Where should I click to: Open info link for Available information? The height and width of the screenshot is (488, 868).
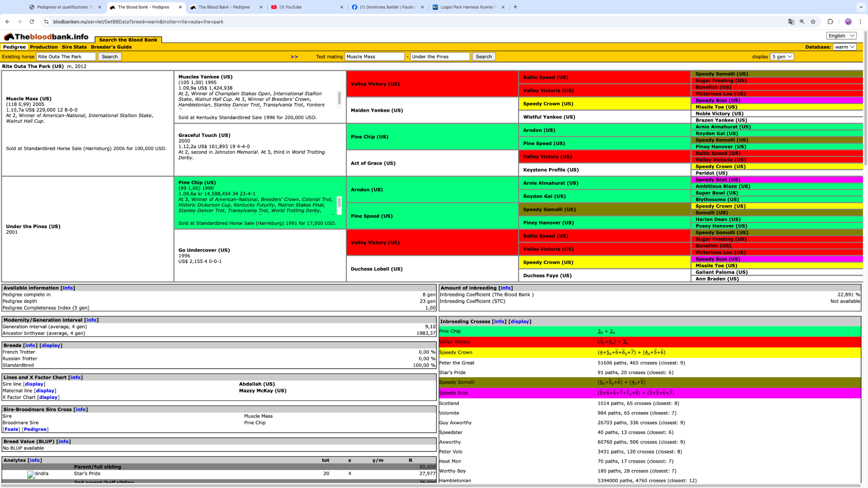point(67,288)
